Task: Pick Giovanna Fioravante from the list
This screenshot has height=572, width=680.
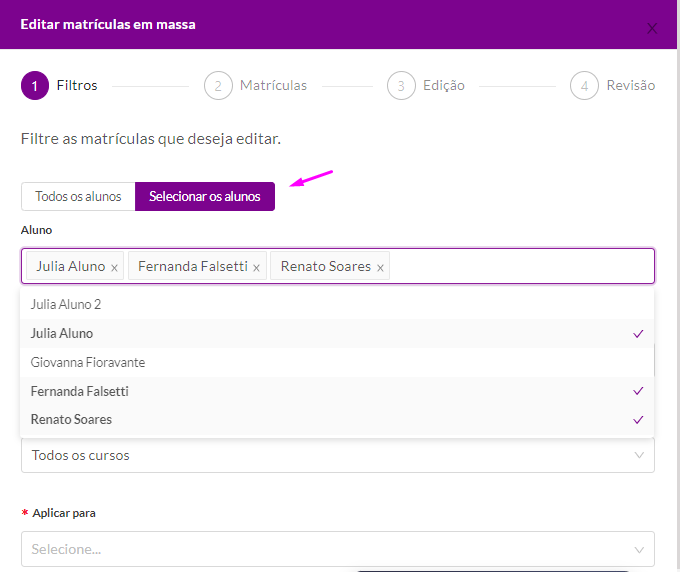Action: tap(337, 362)
